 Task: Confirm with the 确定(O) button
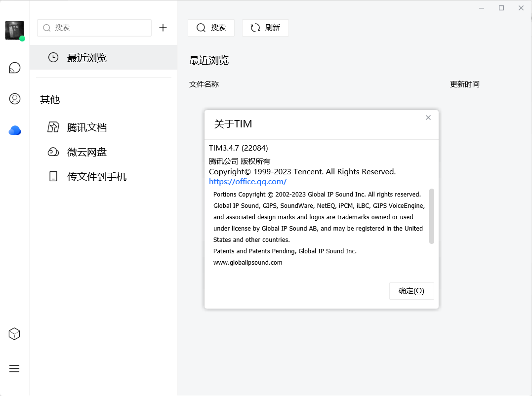[x=411, y=291]
